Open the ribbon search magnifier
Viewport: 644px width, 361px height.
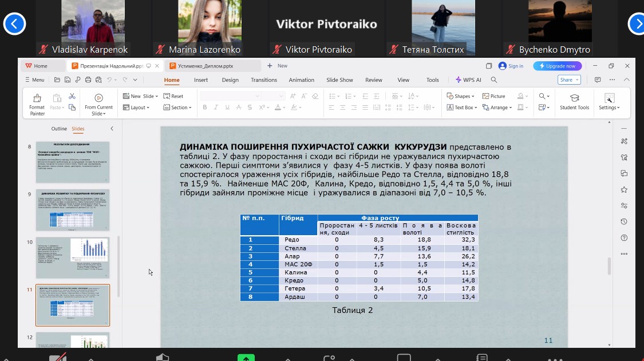pyautogui.click(x=494, y=80)
